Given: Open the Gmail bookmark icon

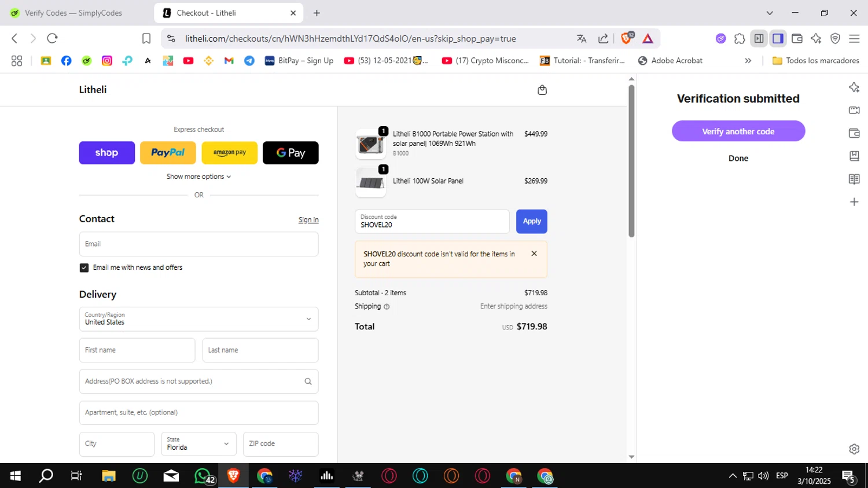Looking at the screenshot, I should pyautogui.click(x=229, y=60).
